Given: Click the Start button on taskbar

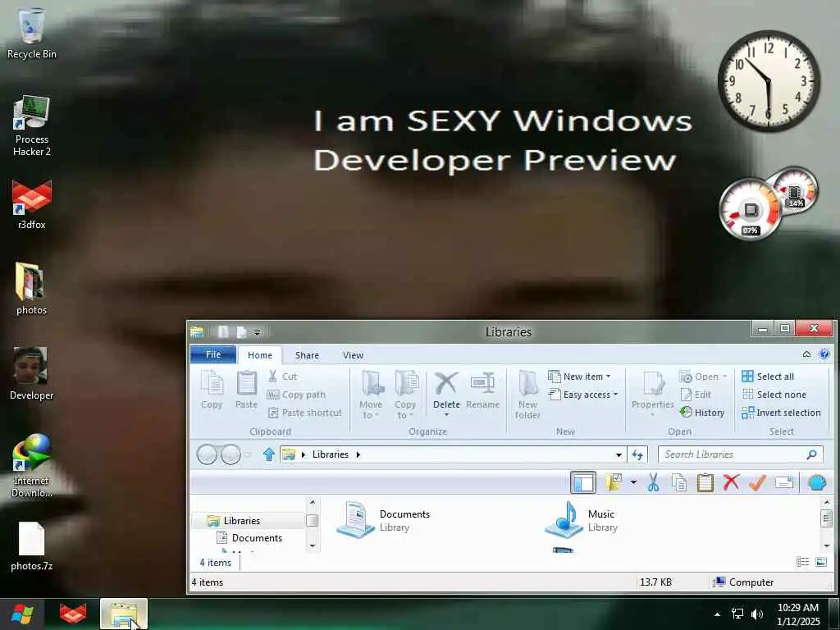Looking at the screenshot, I should click(22, 614).
